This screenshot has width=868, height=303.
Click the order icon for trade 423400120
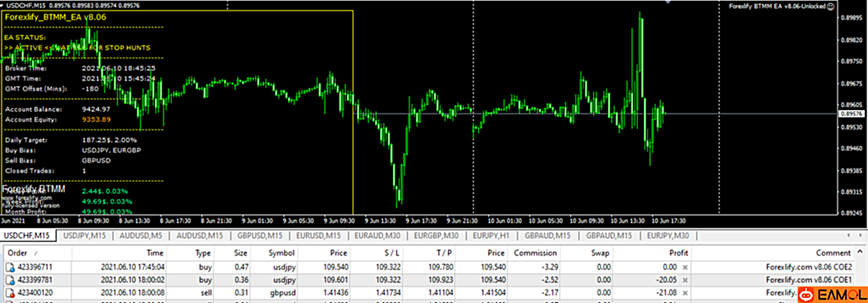11,292
